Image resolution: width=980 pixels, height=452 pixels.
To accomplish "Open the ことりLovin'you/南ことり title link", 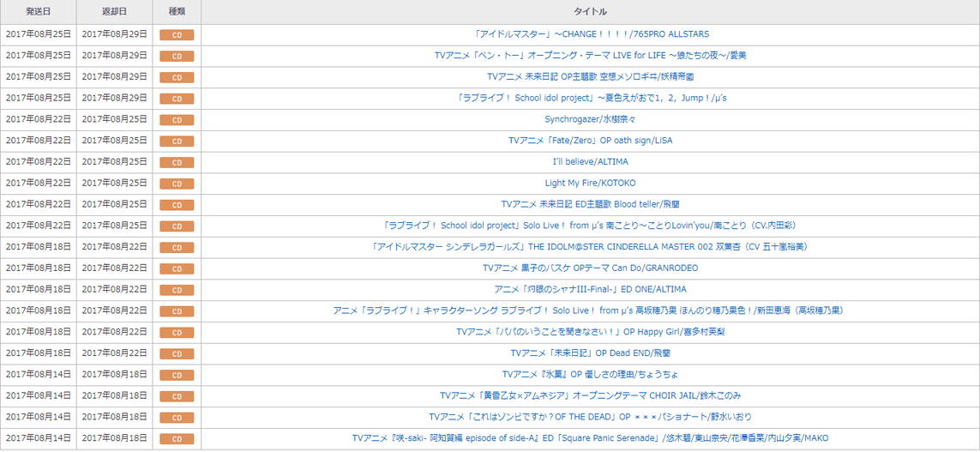I will tap(590, 225).
